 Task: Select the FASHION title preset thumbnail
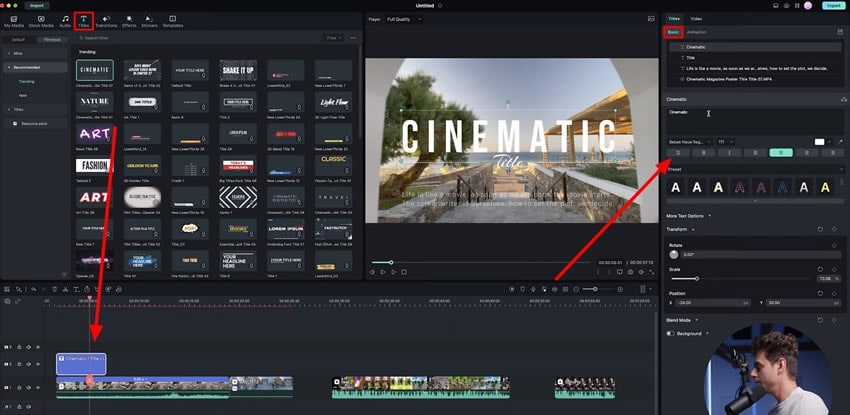95,165
